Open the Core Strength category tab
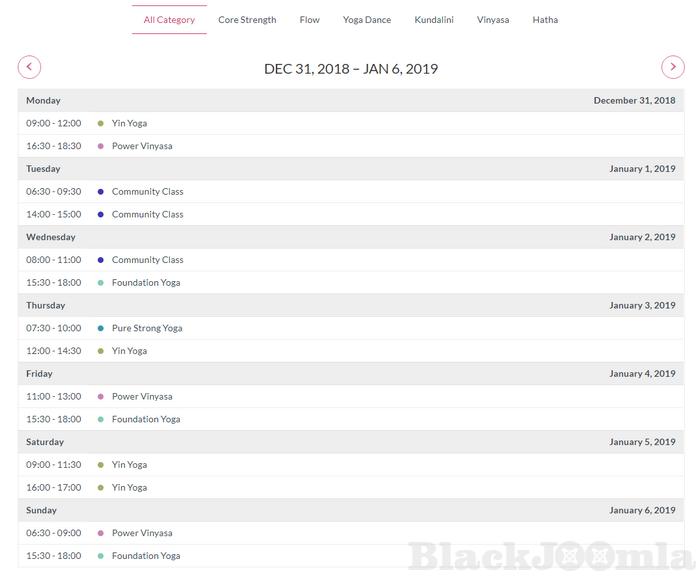Image resolution: width=700 pixels, height=576 pixels. pyautogui.click(x=247, y=20)
